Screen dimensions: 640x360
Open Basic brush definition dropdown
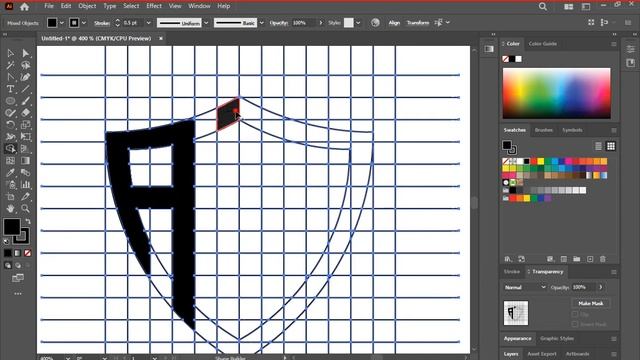pos(262,23)
